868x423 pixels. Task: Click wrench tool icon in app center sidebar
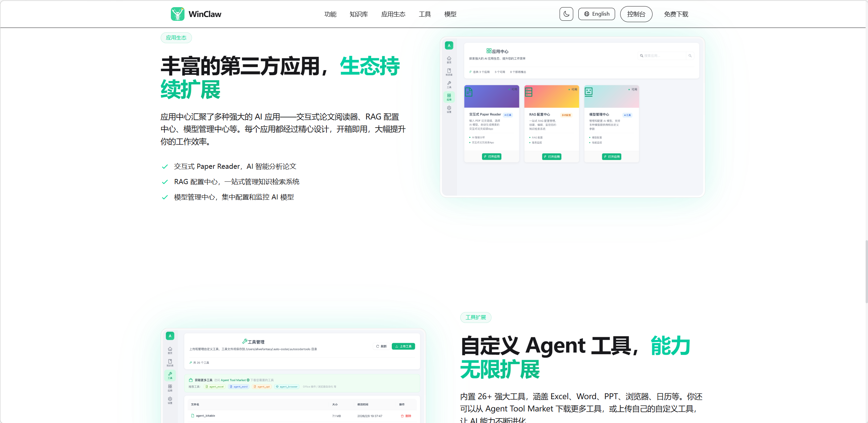[449, 84]
